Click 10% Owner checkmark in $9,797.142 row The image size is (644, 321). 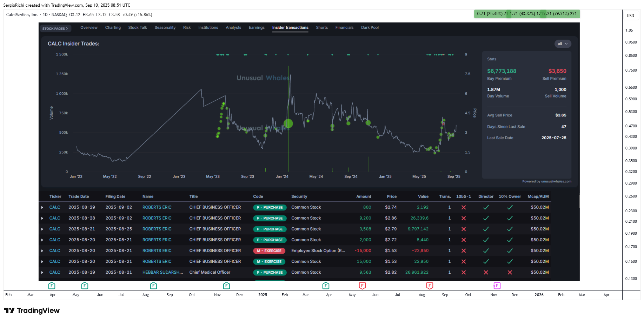pyautogui.click(x=510, y=229)
